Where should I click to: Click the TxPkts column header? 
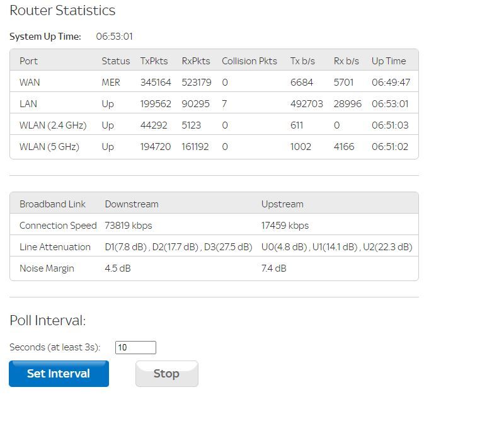(153, 61)
